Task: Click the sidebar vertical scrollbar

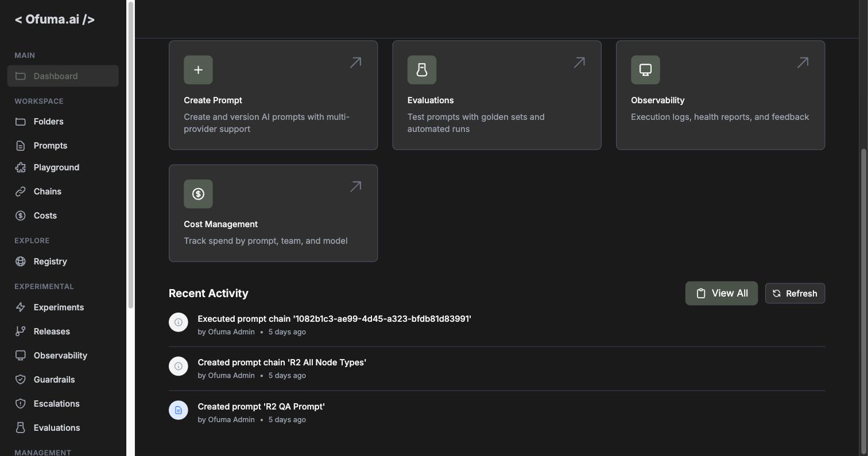Action: [x=131, y=155]
